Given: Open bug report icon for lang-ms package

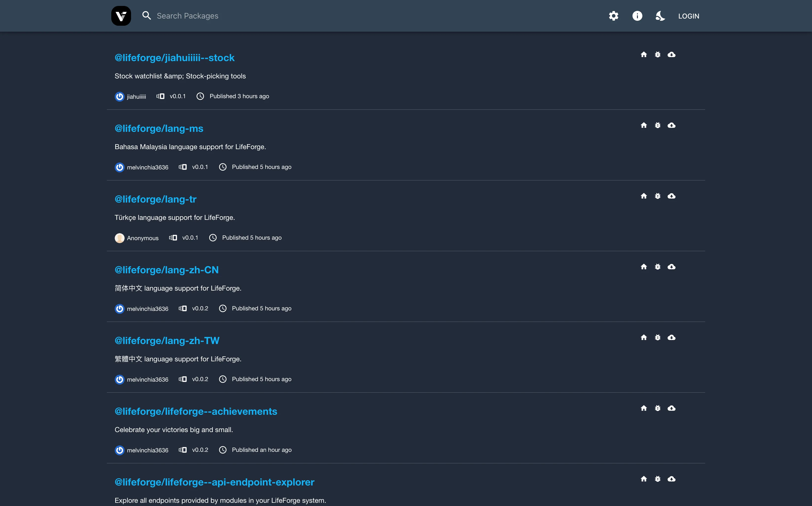Looking at the screenshot, I should [658, 125].
